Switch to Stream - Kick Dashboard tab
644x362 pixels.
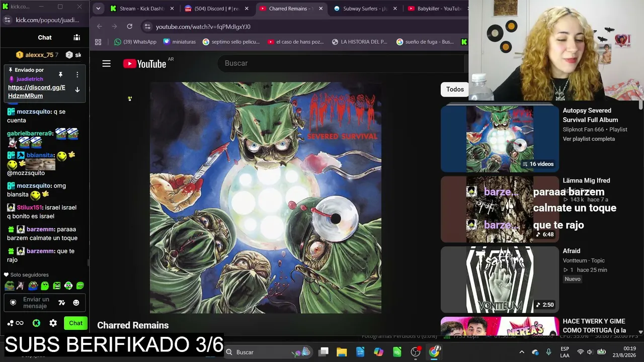point(142,9)
